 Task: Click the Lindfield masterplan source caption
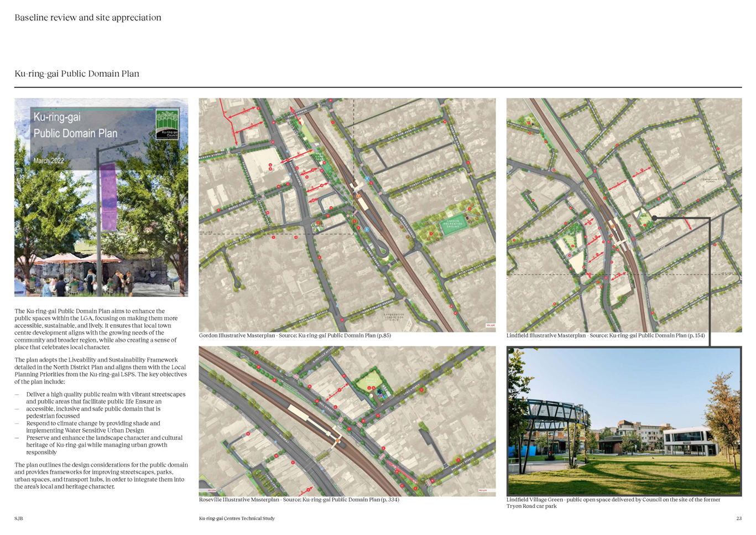click(606, 335)
